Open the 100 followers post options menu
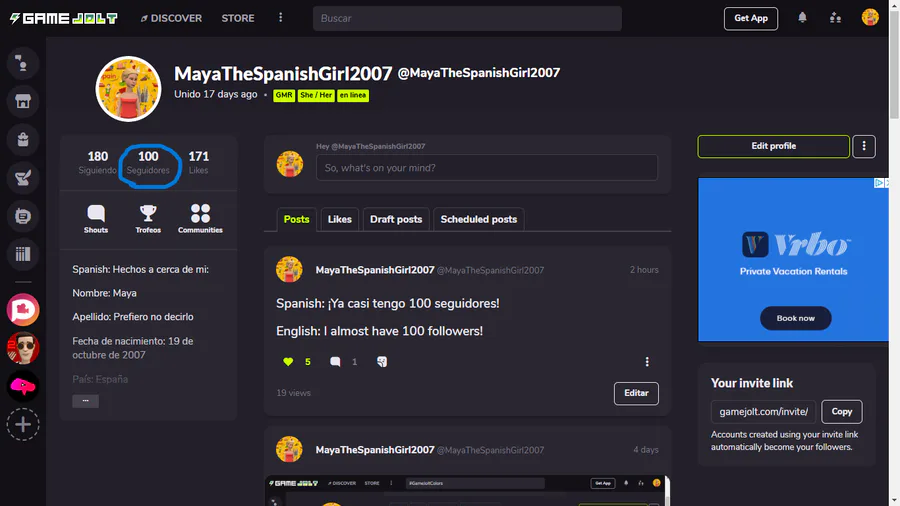The image size is (900, 506). [x=647, y=361]
